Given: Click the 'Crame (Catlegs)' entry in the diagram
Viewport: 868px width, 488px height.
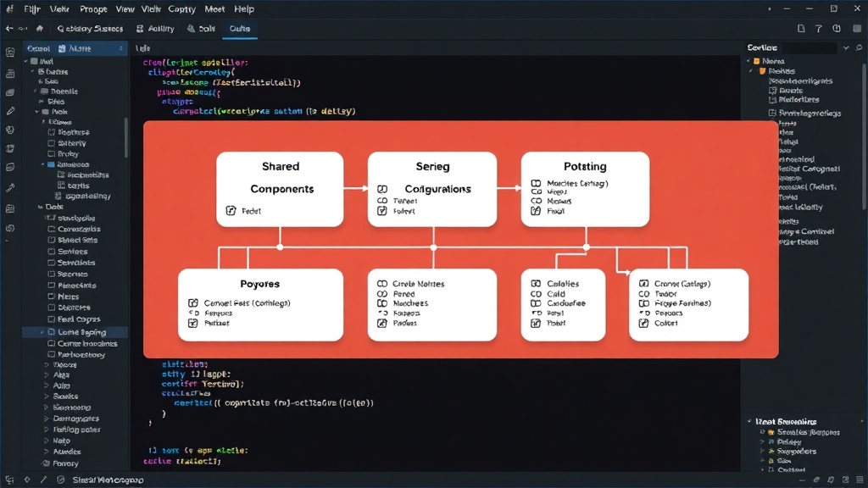Looking at the screenshot, I should click(x=682, y=283).
